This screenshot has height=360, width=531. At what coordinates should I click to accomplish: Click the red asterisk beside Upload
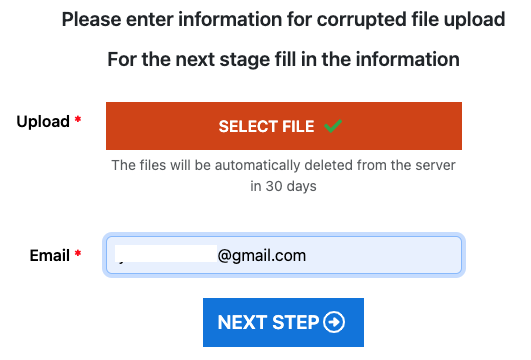point(78,119)
